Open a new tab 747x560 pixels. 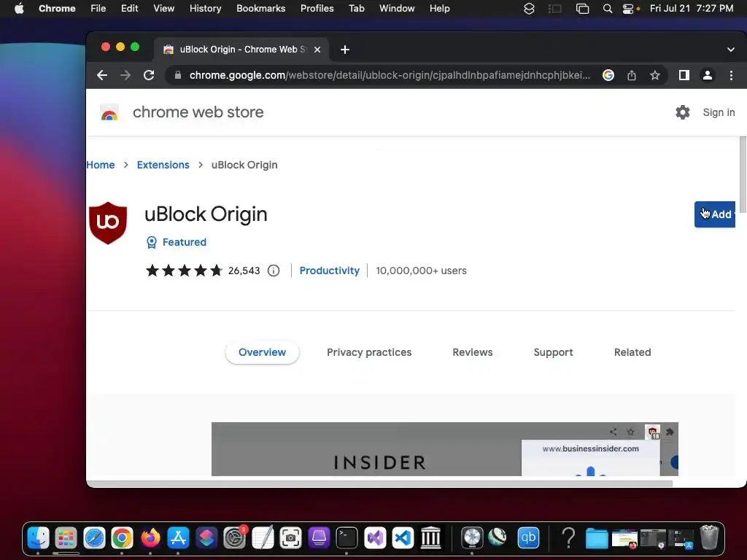345,50
